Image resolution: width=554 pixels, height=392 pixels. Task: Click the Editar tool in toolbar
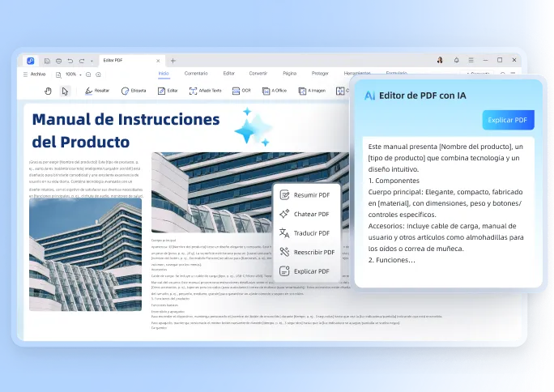(168, 91)
